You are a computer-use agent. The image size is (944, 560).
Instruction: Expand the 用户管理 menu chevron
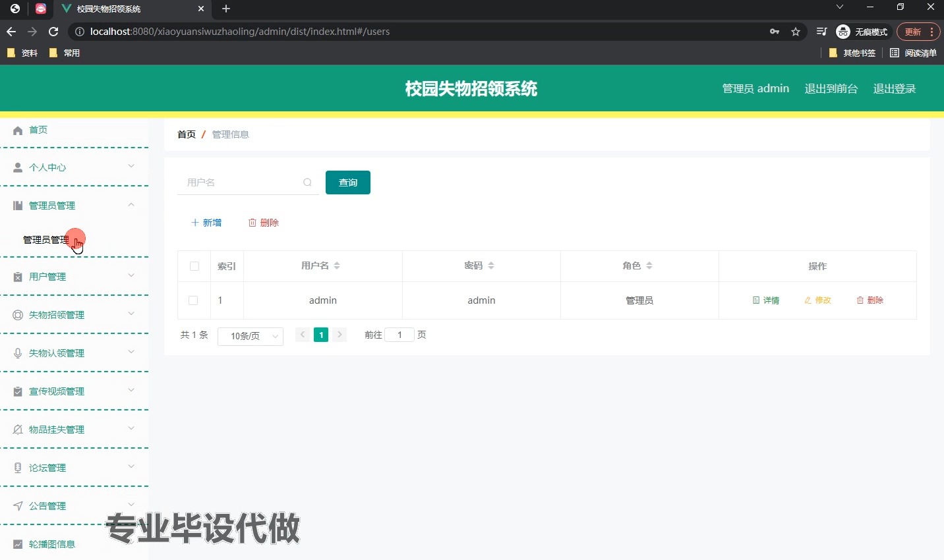click(x=131, y=275)
